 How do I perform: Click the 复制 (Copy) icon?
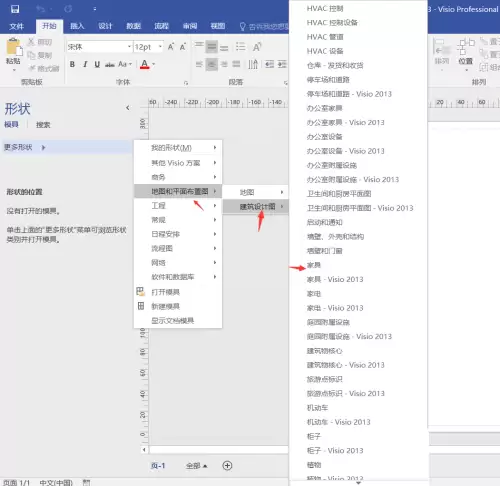click(x=31, y=55)
